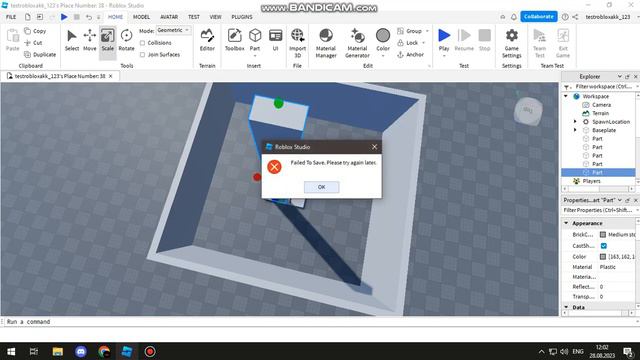Click the large Play test button

click(x=444, y=36)
